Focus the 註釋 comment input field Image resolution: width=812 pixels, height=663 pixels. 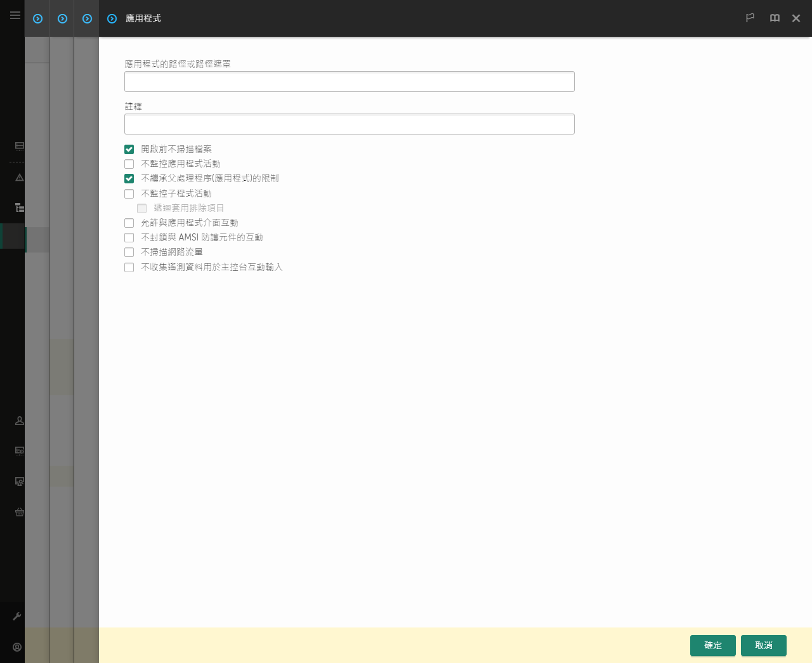tap(350, 124)
